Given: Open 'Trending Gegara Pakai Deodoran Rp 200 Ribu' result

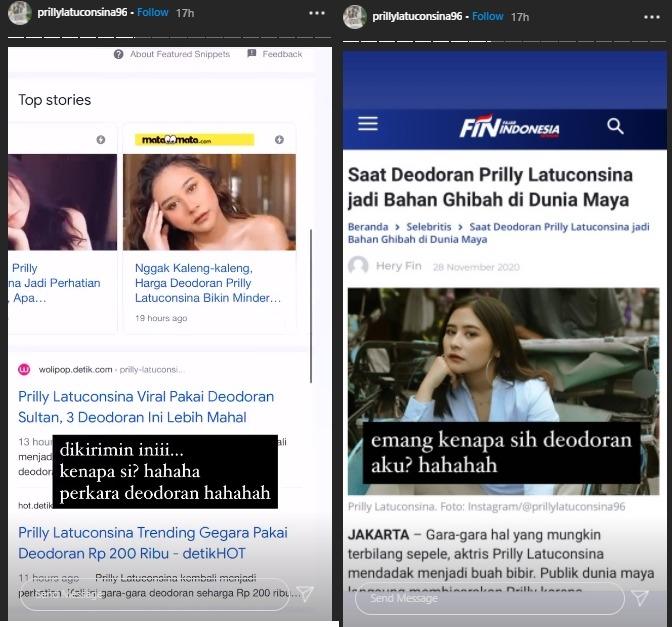Looking at the screenshot, I should tap(153, 543).
